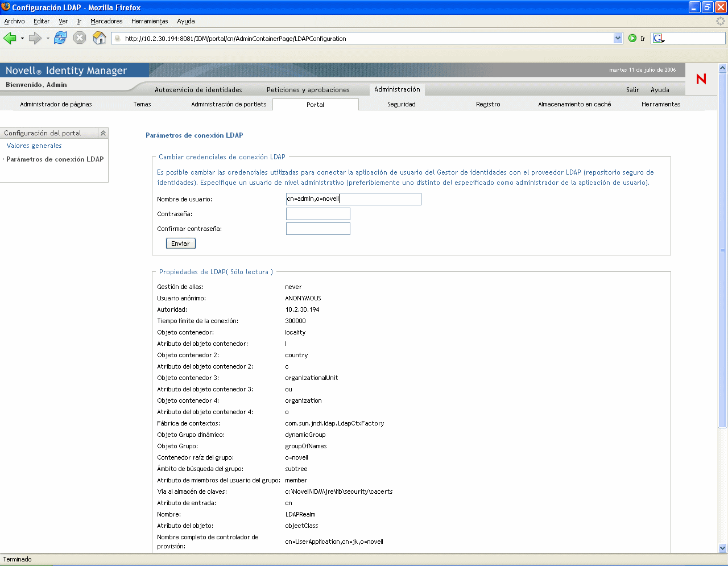This screenshot has width=728, height=566.
Task: Click the Terminado status bar text
Action: pyautogui.click(x=18, y=559)
